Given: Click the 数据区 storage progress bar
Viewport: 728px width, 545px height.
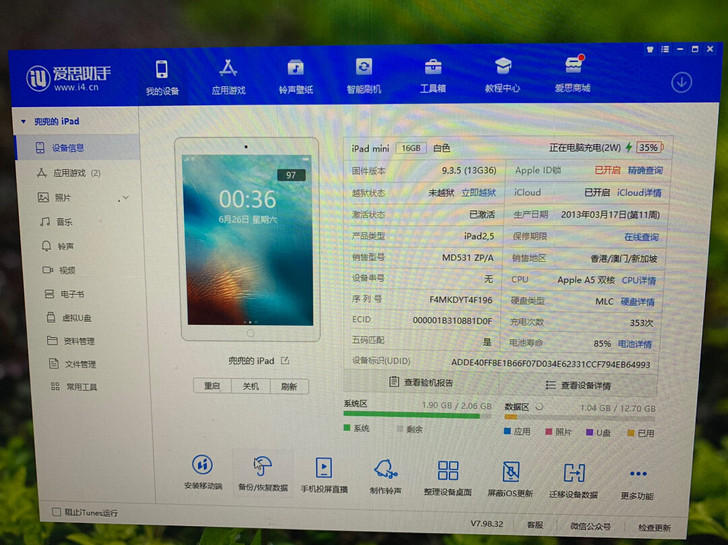Looking at the screenshot, I should (579, 418).
